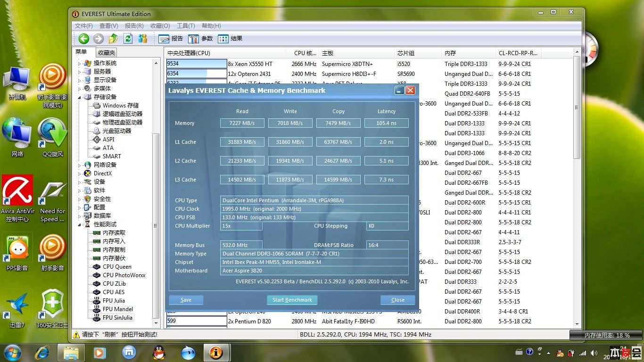Open the 报告(R) menu
Image resolution: width=644 pixels, height=362 pixels.
coord(134,26)
